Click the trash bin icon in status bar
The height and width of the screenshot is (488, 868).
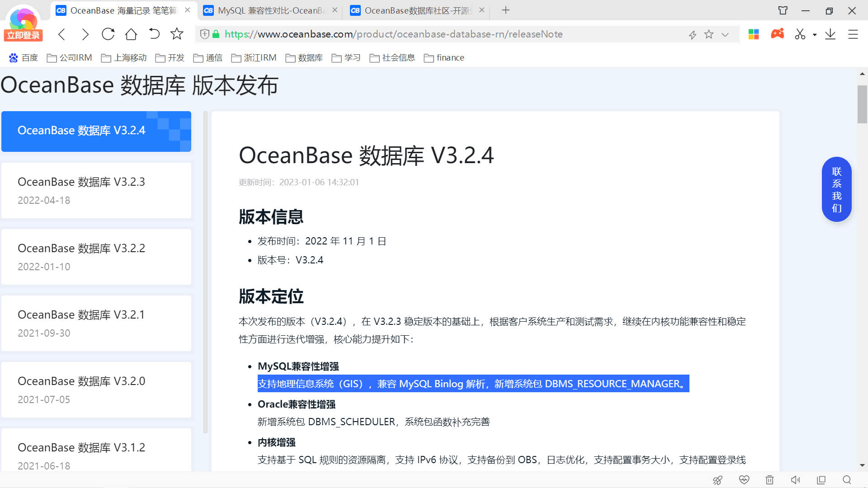[x=770, y=480]
